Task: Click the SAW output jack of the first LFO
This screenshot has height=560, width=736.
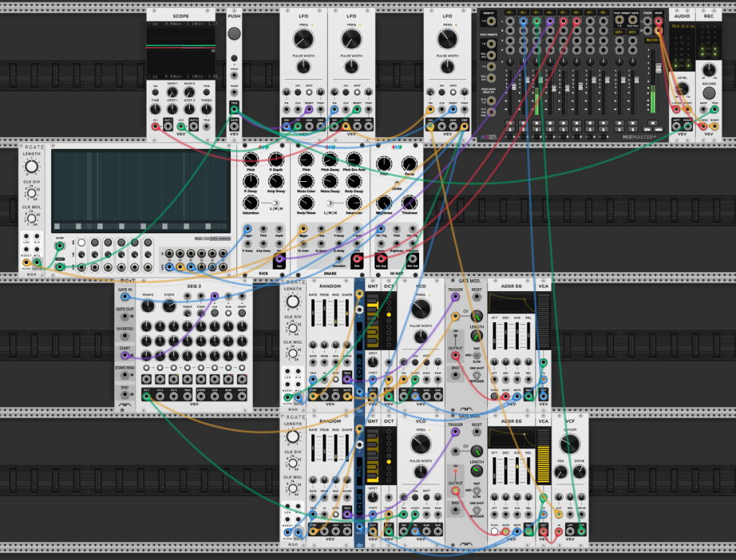Action: pyautogui.click(x=309, y=127)
